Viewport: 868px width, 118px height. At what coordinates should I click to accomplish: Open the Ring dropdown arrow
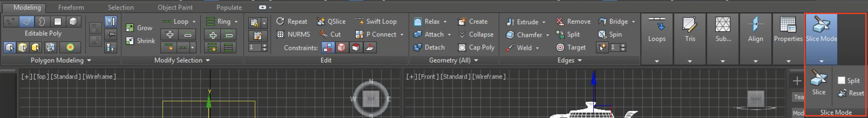click(x=236, y=22)
